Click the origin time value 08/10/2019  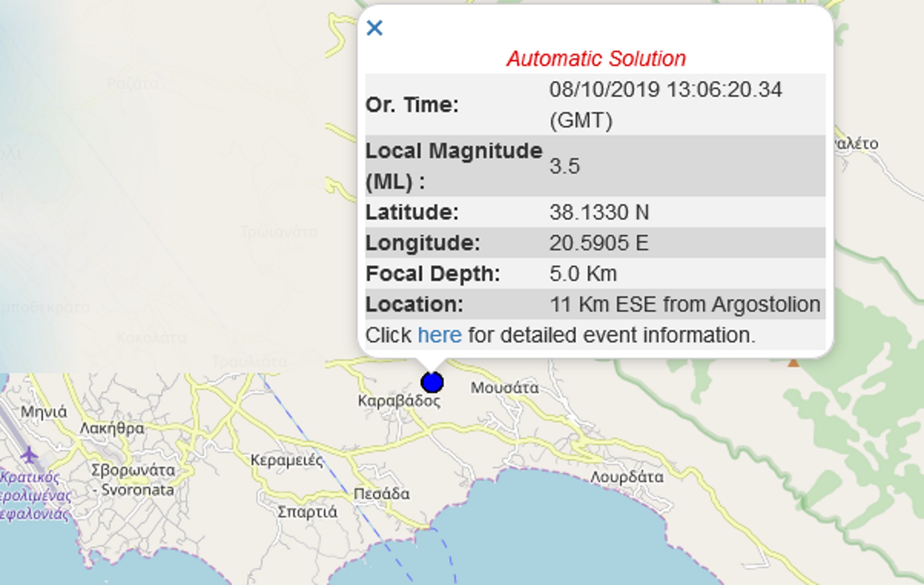coord(665,90)
